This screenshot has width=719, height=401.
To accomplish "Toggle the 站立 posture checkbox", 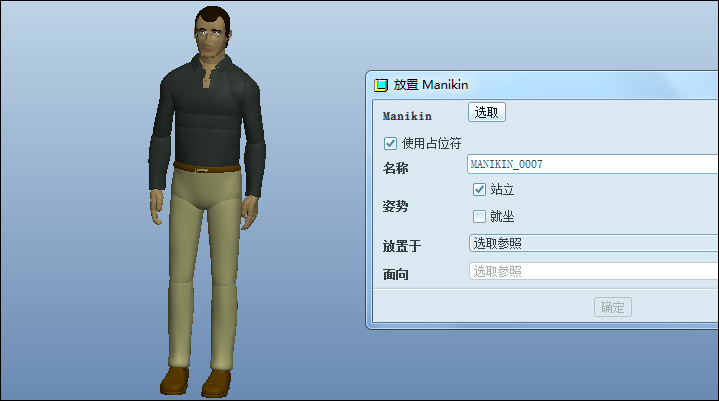I will [479, 189].
